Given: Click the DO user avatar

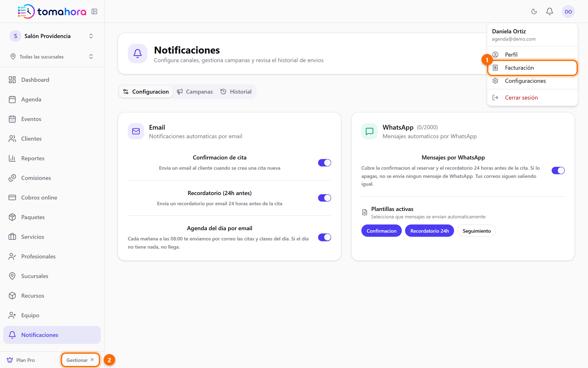Looking at the screenshot, I should coord(568,11).
